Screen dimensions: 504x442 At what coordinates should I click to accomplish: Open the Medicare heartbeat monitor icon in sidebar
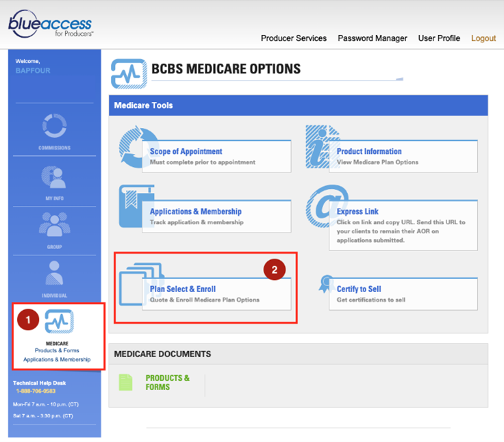pyautogui.click(x=59, y=321)
